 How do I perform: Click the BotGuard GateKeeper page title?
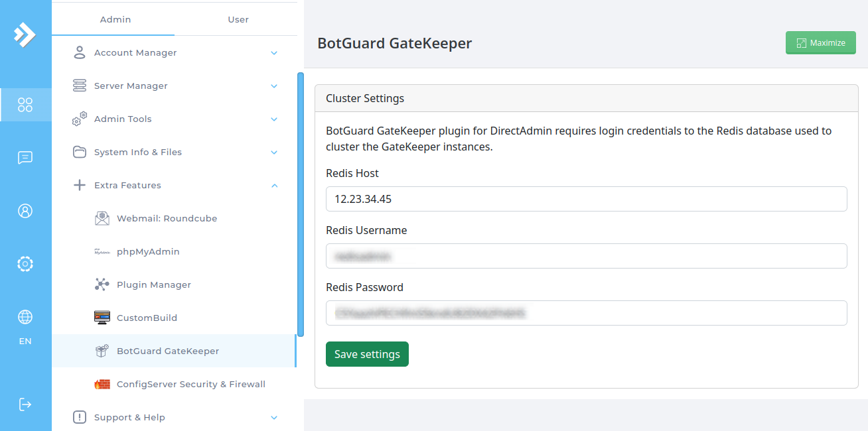(x=394, y=44)
